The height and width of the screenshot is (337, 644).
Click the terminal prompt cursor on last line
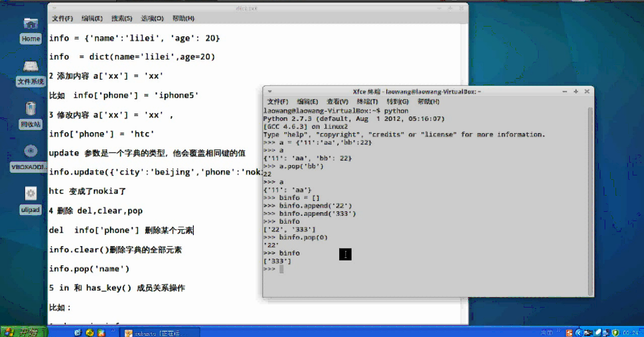pos(281,269)
